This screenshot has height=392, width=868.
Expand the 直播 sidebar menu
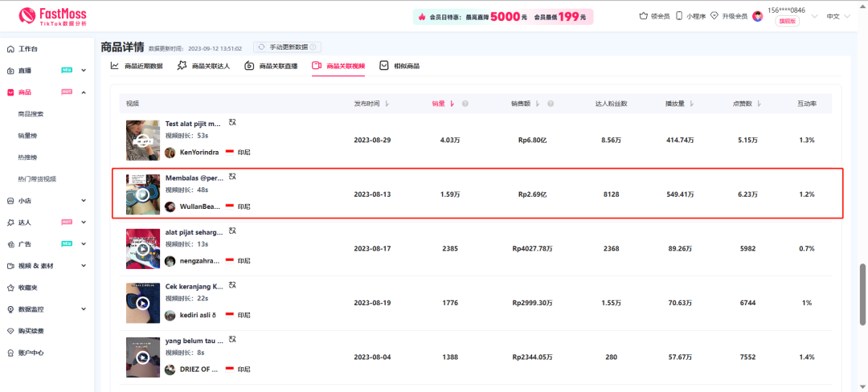(x=84, y=71)
